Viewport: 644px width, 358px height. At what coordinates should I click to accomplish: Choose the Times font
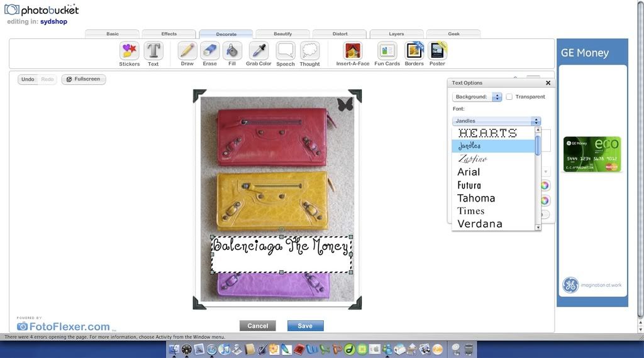(x=493, y=211)
